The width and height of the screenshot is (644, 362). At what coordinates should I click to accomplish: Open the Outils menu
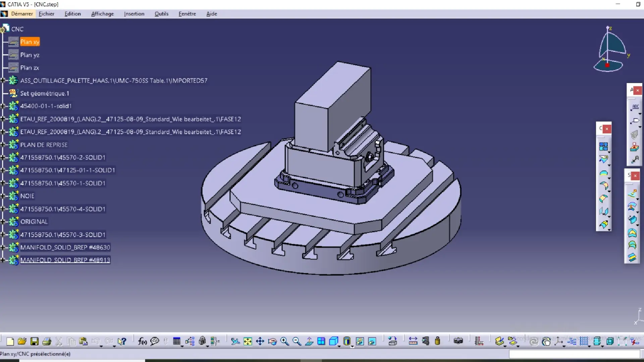tap(161, 14)
